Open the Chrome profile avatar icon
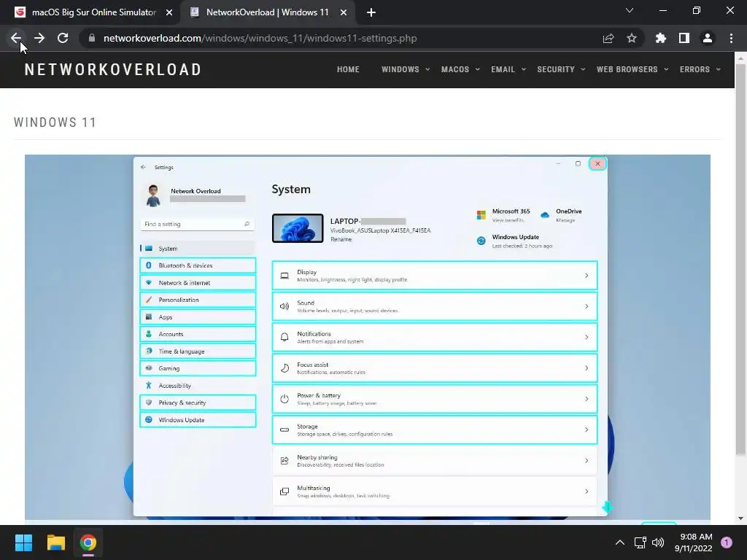This screenshot has width=747, height=560. (708, 38)
